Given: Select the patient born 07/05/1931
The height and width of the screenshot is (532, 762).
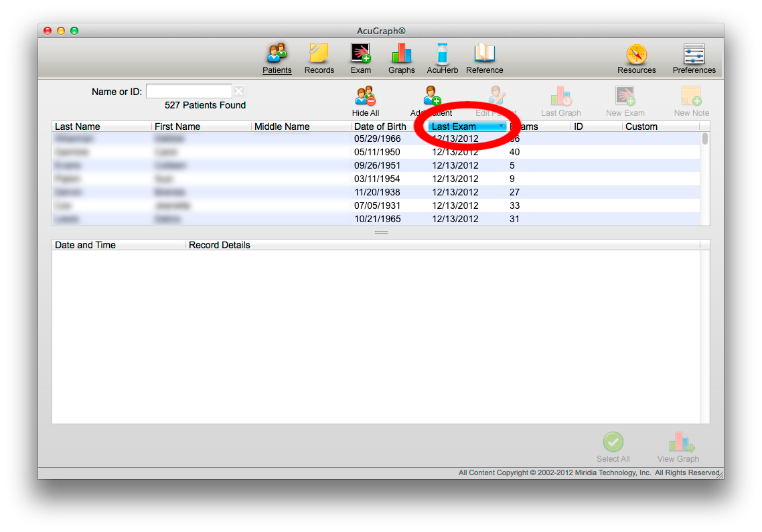Looking at the screenshot, I should click(x=376, y=205).
